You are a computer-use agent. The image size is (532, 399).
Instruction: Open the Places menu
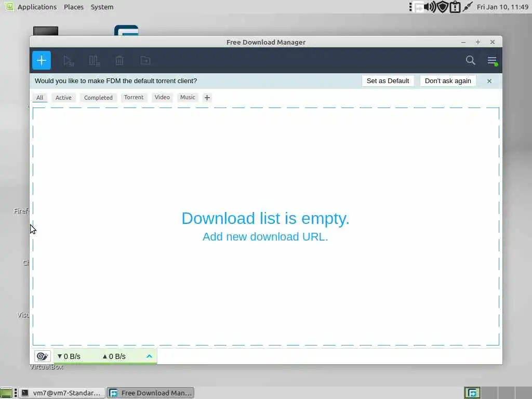pyautogui.click(x=74, y=7)
